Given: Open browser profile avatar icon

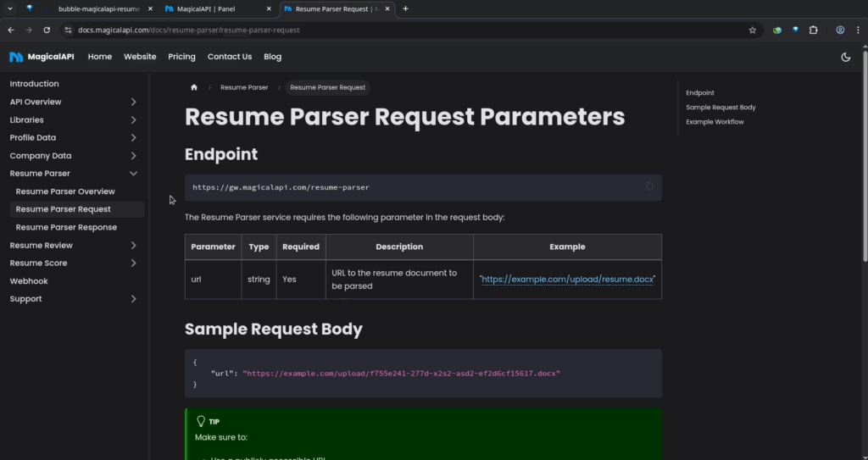Looking at the screenshot, I should (840, 30).
